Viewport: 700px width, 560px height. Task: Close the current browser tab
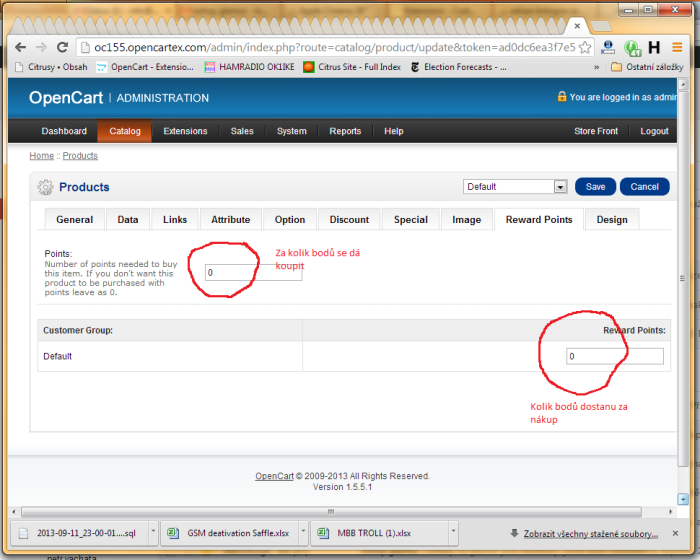click(x=577, y=26)
